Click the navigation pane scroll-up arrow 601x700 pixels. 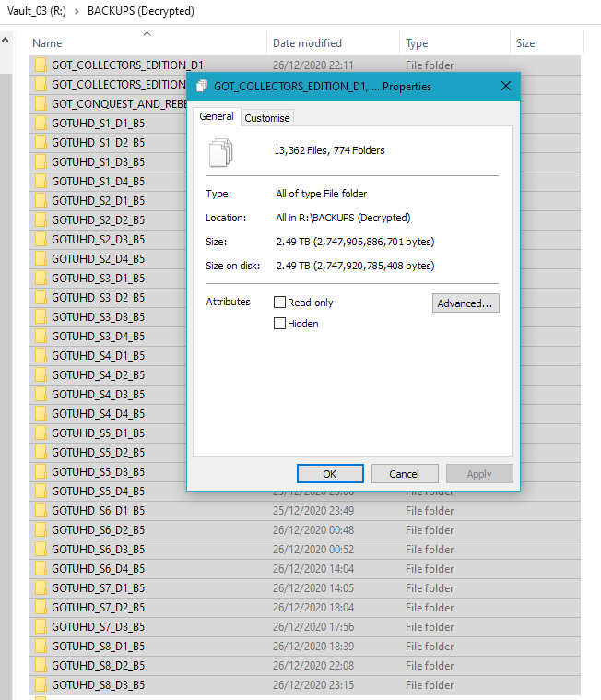point(5,41)
